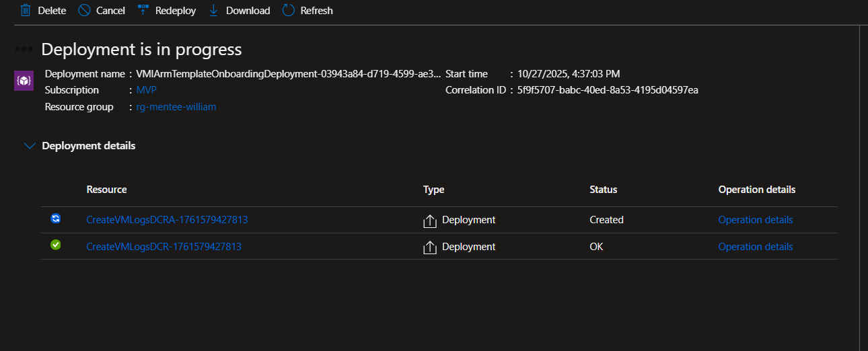This screenshot has width=868, height=351.
Task: Click the green success checkmark for CreateVMLogsDCR
Action: 56,245
